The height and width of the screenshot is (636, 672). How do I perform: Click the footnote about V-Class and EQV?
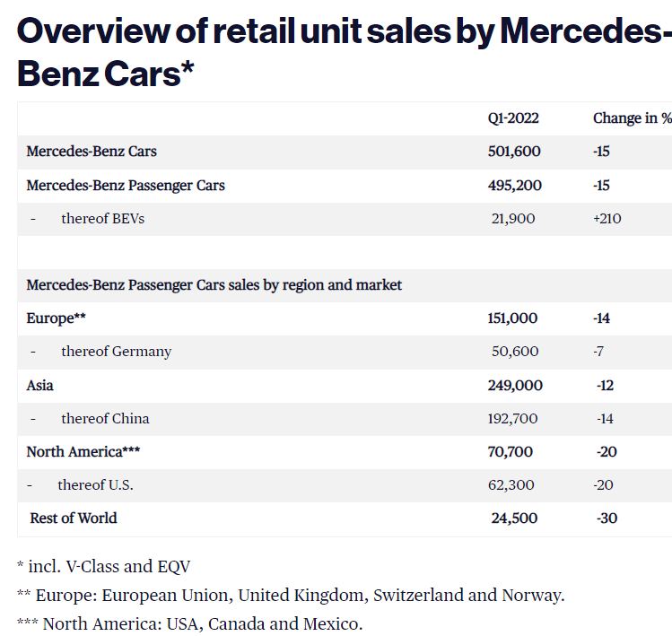click(103, 566)
